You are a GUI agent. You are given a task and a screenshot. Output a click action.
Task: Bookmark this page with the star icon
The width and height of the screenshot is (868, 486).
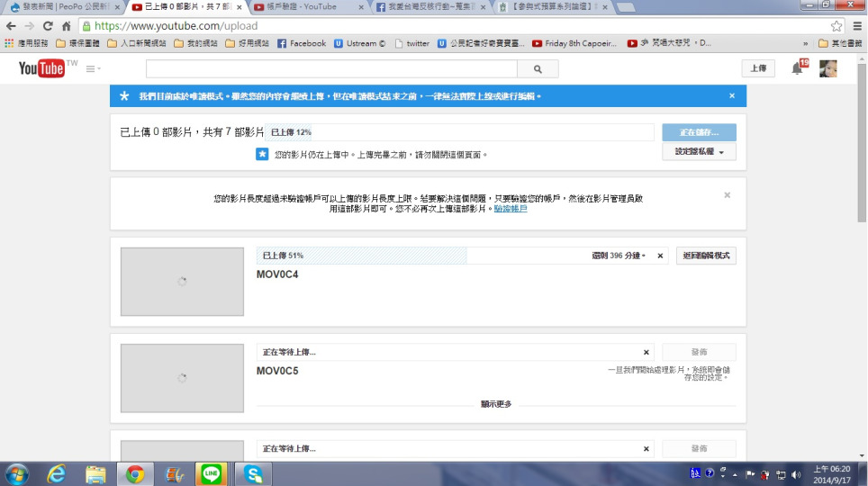coord(836,26)
